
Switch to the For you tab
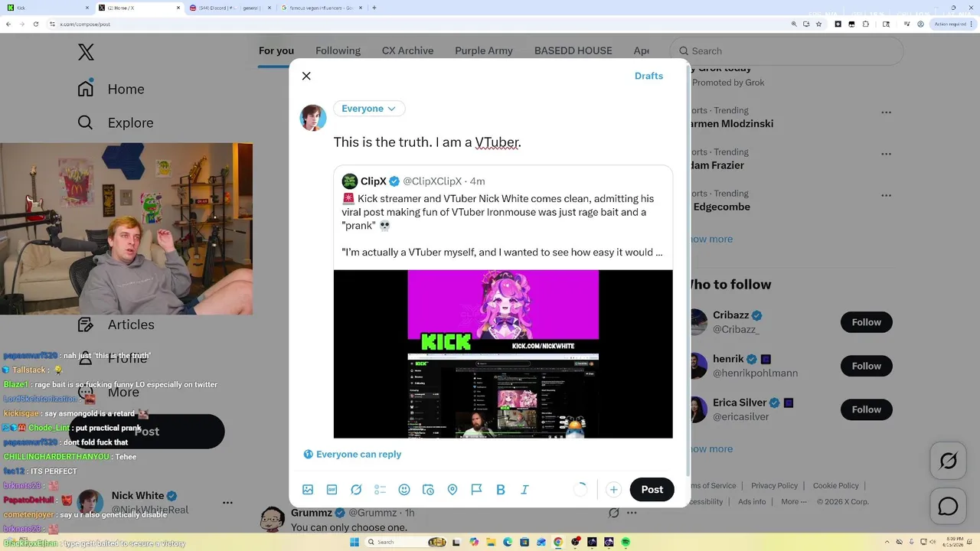(x=276, y=51)
